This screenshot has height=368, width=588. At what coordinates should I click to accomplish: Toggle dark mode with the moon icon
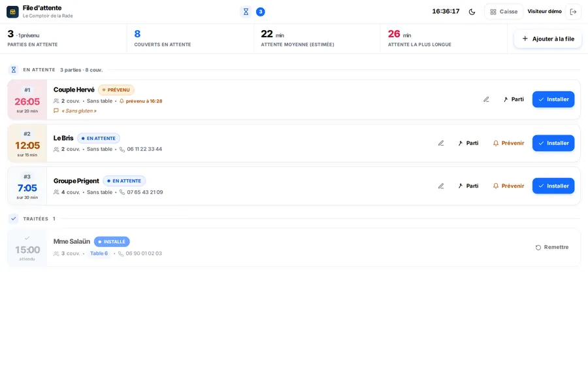(472, 12)
